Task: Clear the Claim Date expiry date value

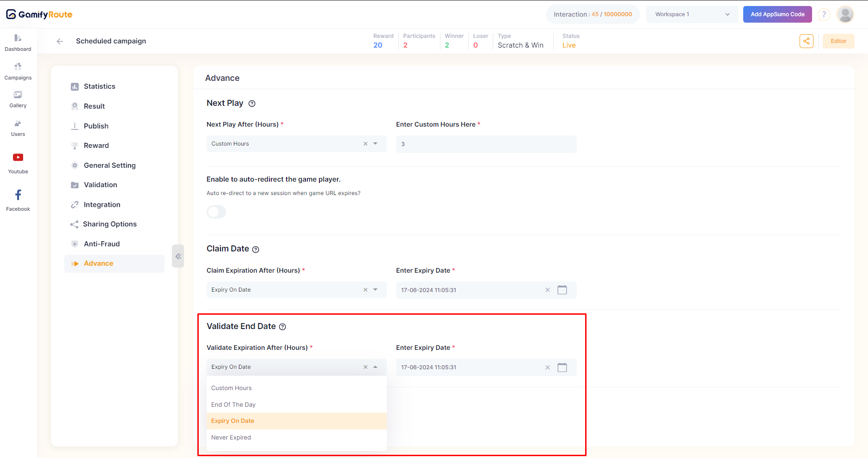Action: [548, 290]
